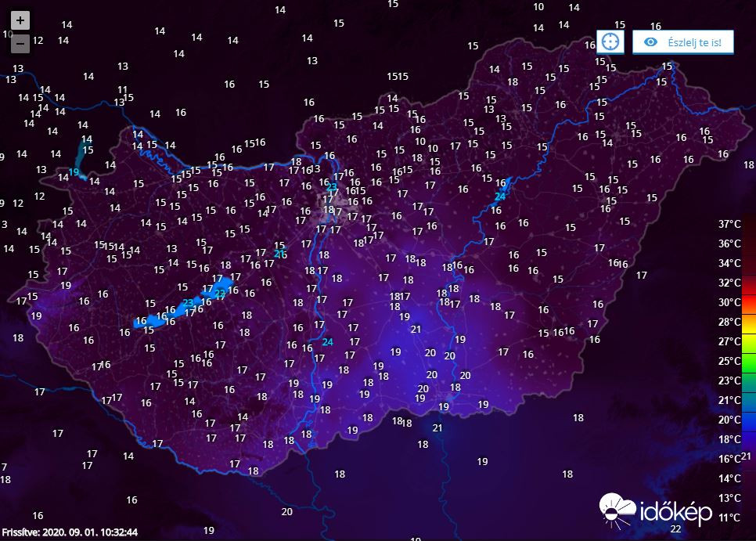
Task: Click the 21°C legend label
Action: tap(729, 400)
